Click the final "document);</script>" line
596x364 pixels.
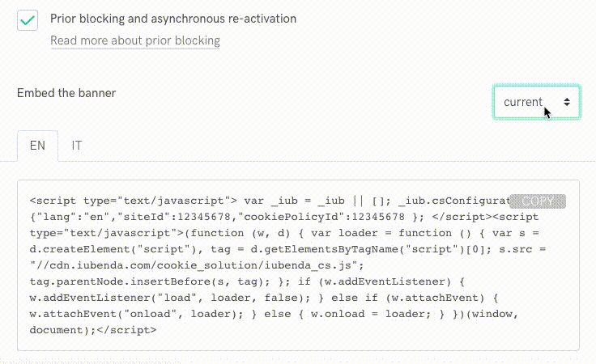(93, 330)
